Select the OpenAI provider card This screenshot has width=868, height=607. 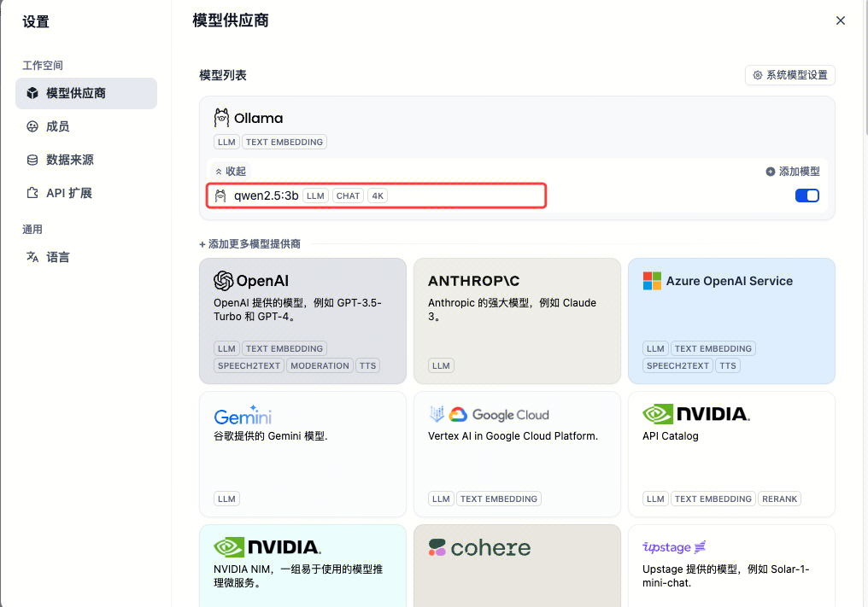coord(302,320)
